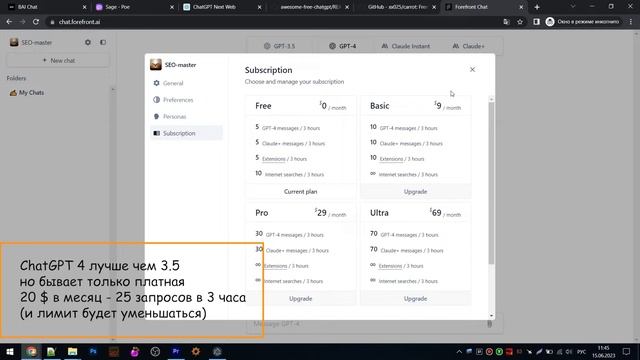This screenshot has width=640, height=360.
Task: Click the translate page icon
Action: point(506,22)
